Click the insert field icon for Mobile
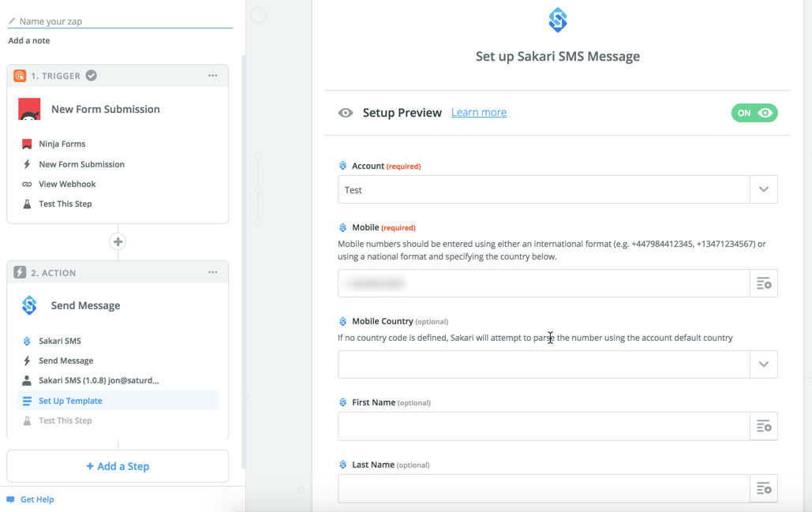This screenshot has width=812, height=512. (763, 283)
